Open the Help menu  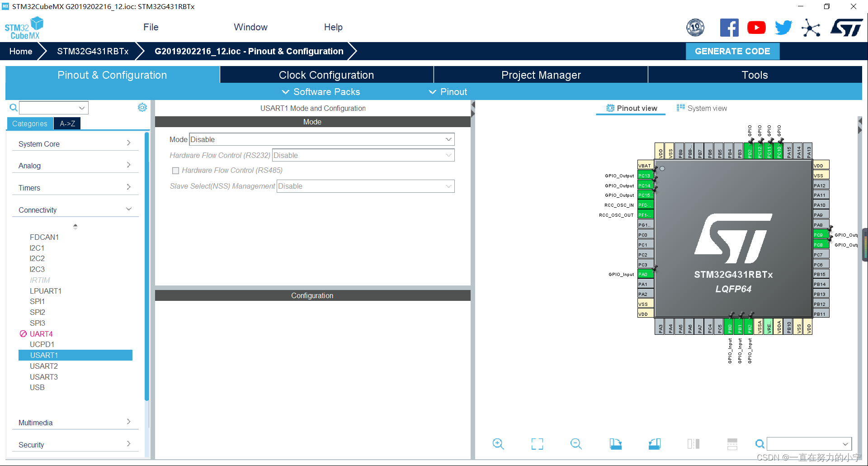pyautogui.click(x=333, y=27)
